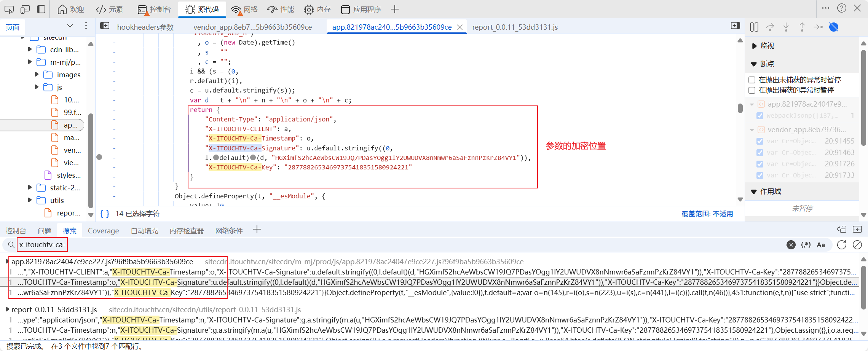Expand the static-2 folder
Image resolution: width=868 pixels, height=351 pixels.
point(30,188)
